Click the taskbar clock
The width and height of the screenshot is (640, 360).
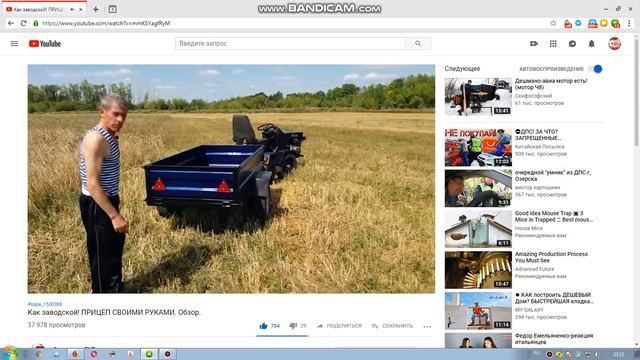pyautogui.click(x=619, y=354)
